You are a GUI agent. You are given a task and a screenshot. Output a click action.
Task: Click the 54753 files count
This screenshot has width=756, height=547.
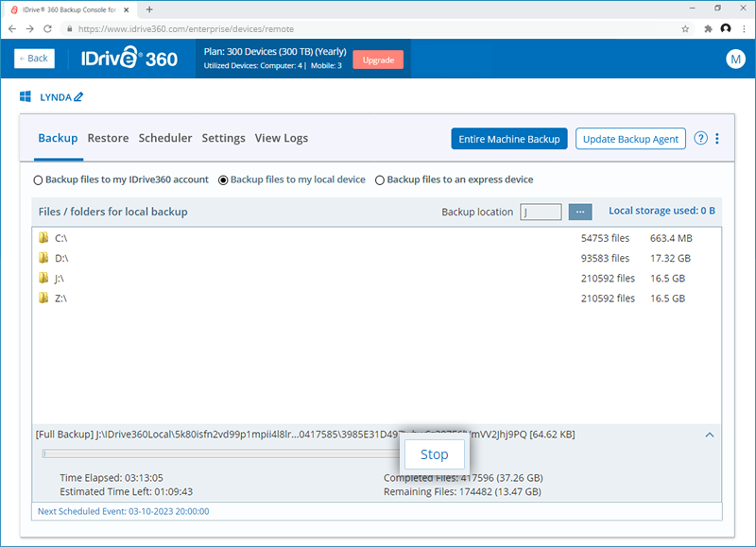[x=605, y=238]
